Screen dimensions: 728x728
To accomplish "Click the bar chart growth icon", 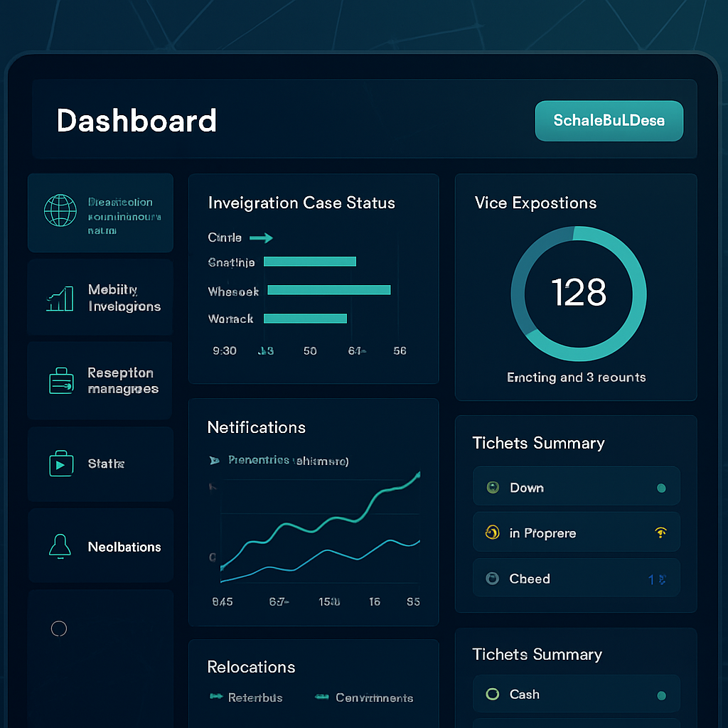I will pos(60,299).
